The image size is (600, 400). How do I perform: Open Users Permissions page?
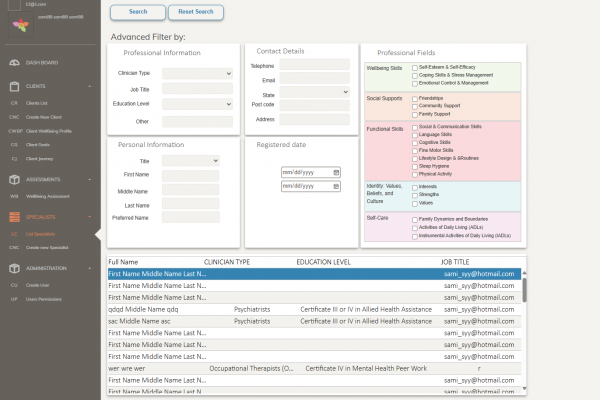(44, 299)
